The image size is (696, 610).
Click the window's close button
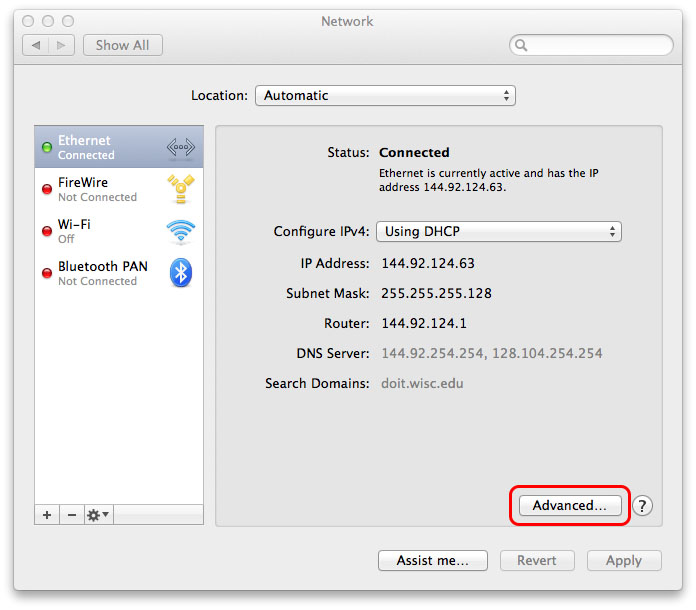[x=28, y=21]
